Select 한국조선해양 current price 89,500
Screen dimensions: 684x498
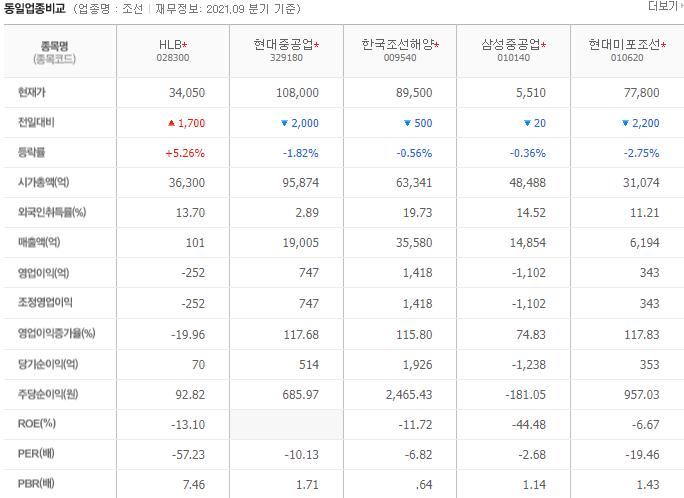[x=414, y=93]
